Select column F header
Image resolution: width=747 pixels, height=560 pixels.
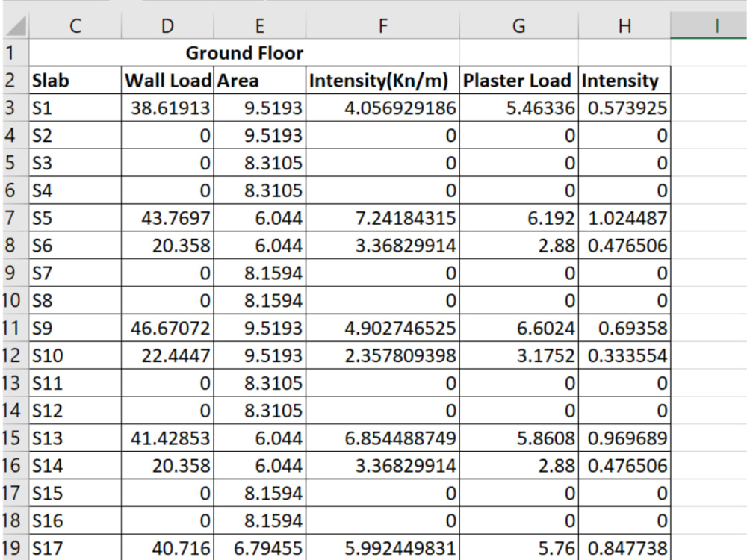(382, 25)
